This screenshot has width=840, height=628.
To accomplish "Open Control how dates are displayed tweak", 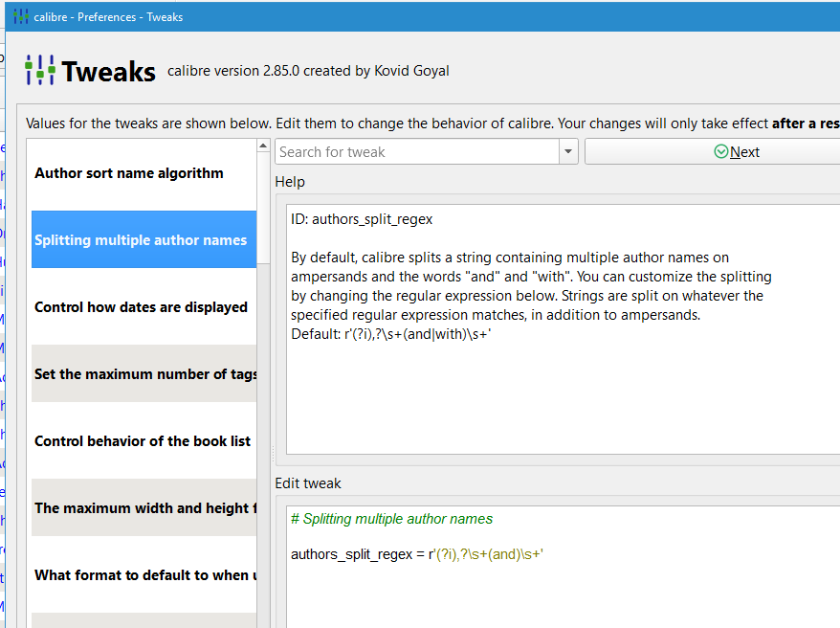I will coord(142,307).
